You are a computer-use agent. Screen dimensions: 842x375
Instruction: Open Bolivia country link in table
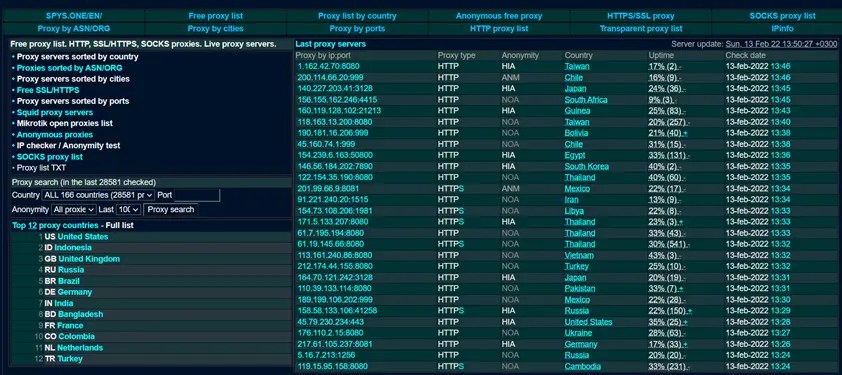coord(576,133)
